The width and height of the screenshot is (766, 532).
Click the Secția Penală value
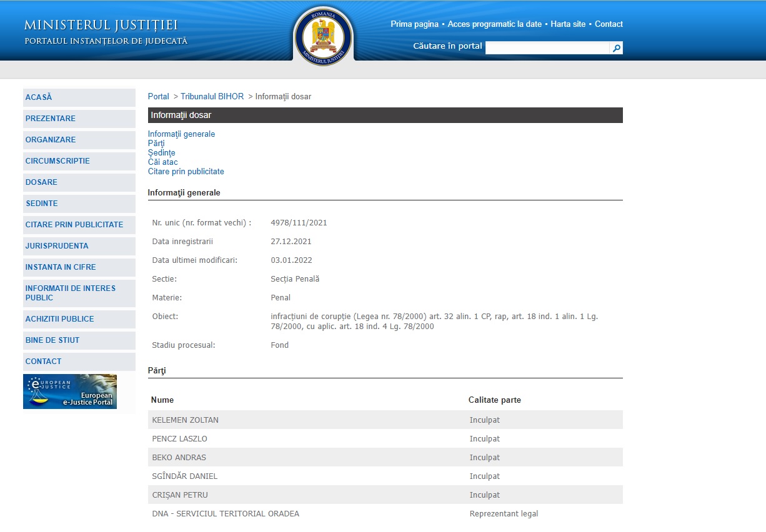[x=295, y=279]
